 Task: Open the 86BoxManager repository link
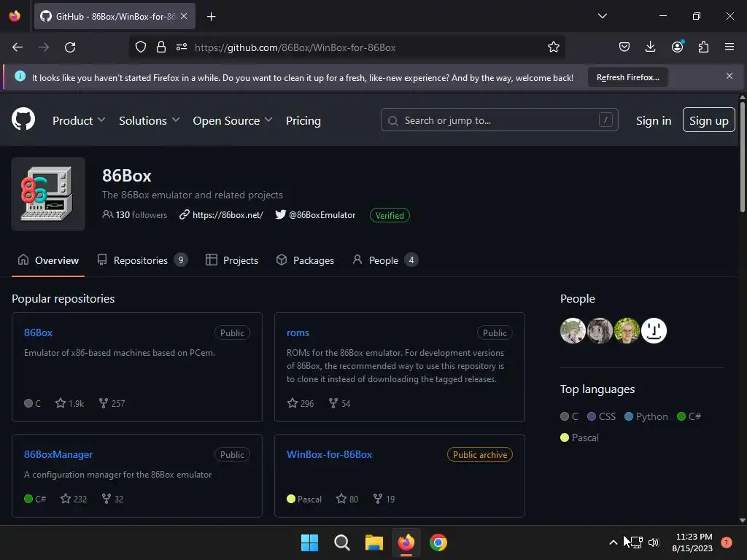[58, 454]
